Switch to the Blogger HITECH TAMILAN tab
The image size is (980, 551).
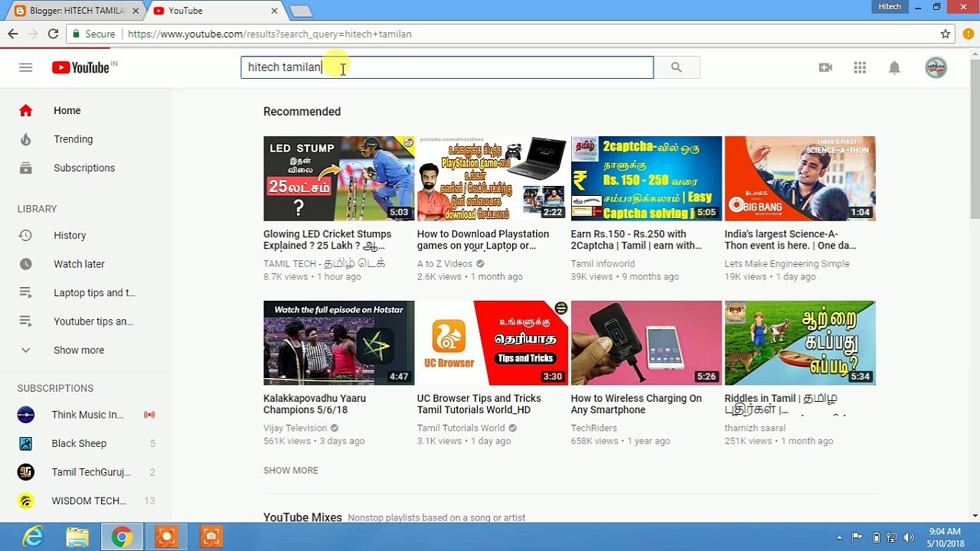76,11
